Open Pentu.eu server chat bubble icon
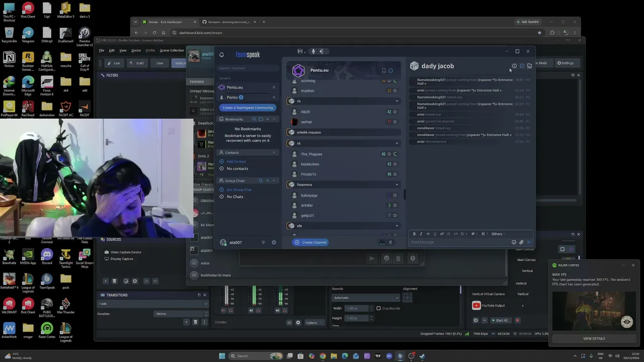 [390, 70]
